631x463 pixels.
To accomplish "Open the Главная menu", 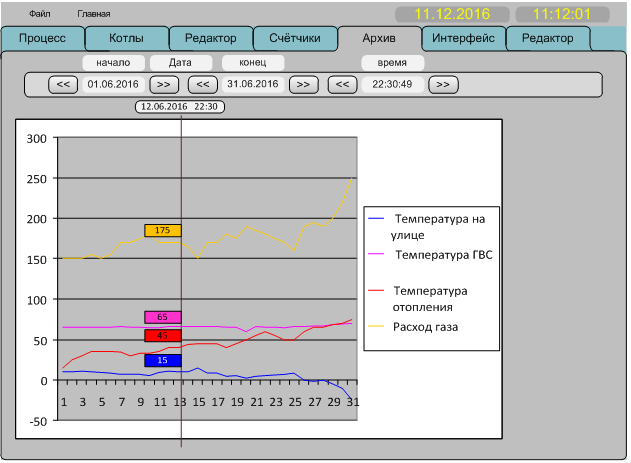I will click(94, 14).
